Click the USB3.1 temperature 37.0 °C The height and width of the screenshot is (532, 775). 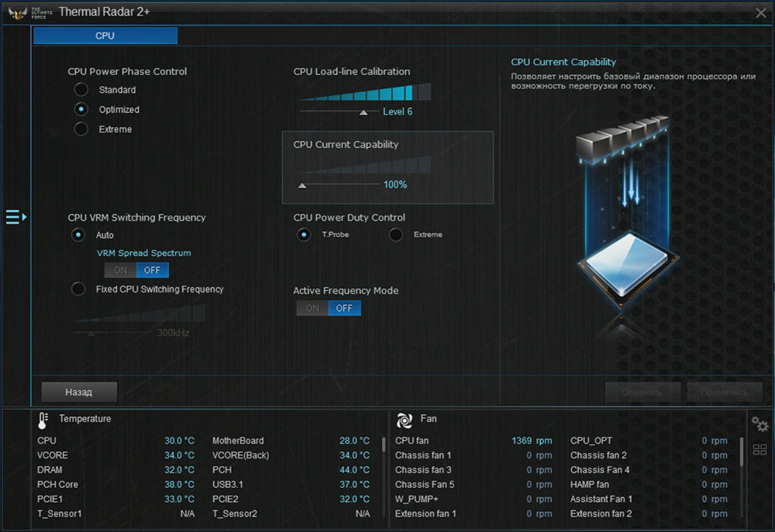pos(354,485)
